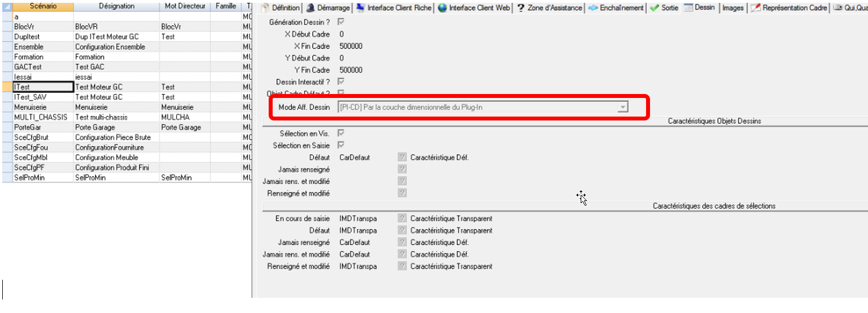
Task: Click lookup icon beside empty Renseigné et modifié
Action: (402, 193)
